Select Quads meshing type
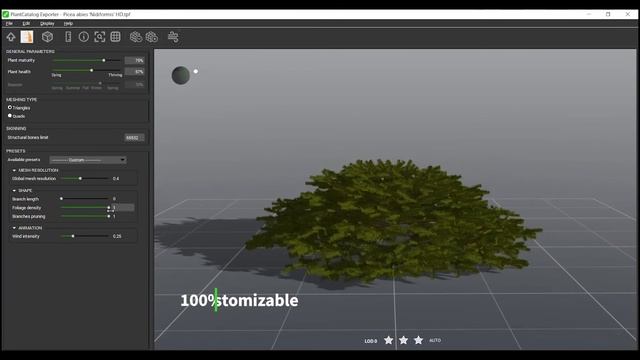Viewport: 640px width, 360px height. click(x=10, y=116)
